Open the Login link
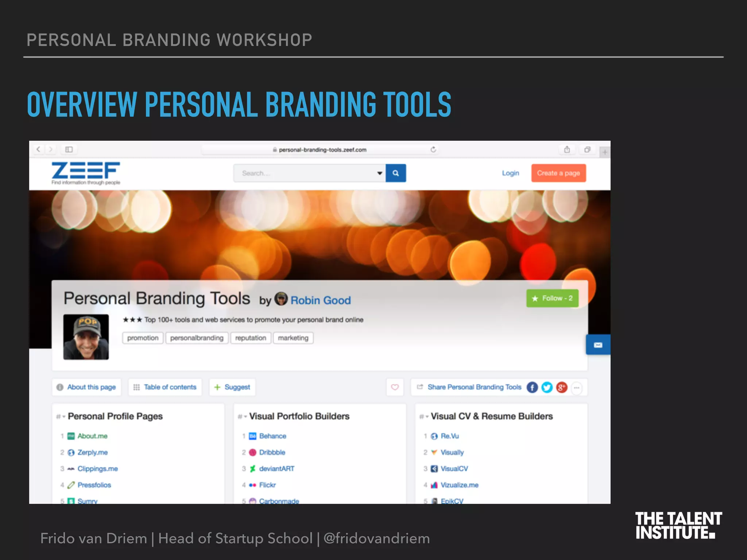Screen dimensions: 747x560 (x=510, y=173)
